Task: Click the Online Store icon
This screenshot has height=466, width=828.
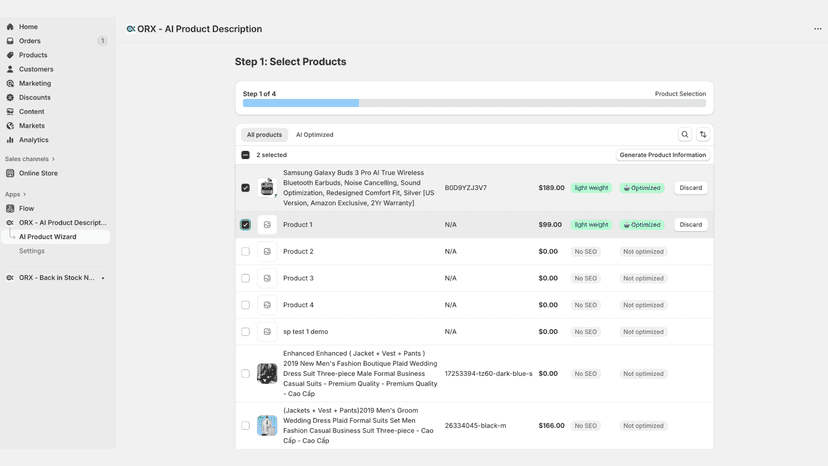Action: tap(10, 173)
